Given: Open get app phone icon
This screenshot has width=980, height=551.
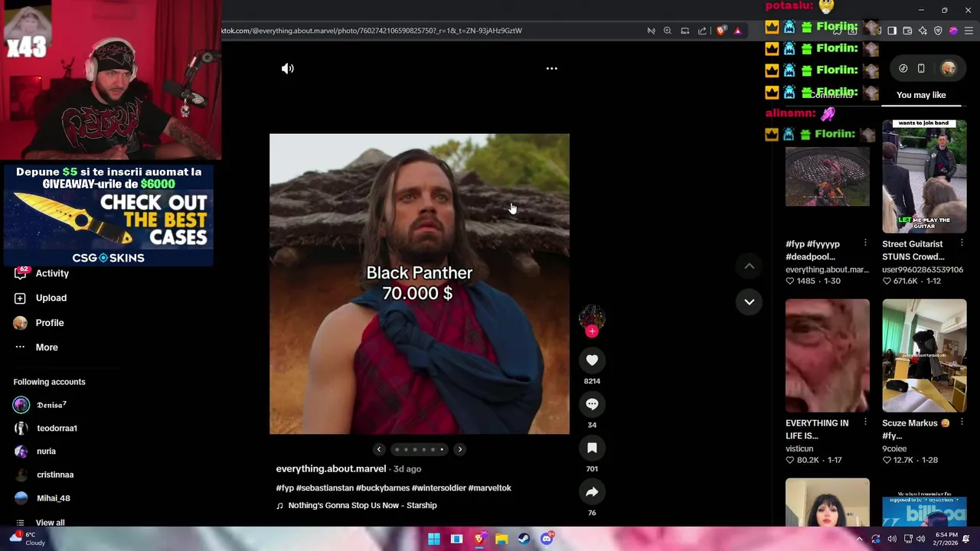Looking at the screenshot, I should click(921, 69).
